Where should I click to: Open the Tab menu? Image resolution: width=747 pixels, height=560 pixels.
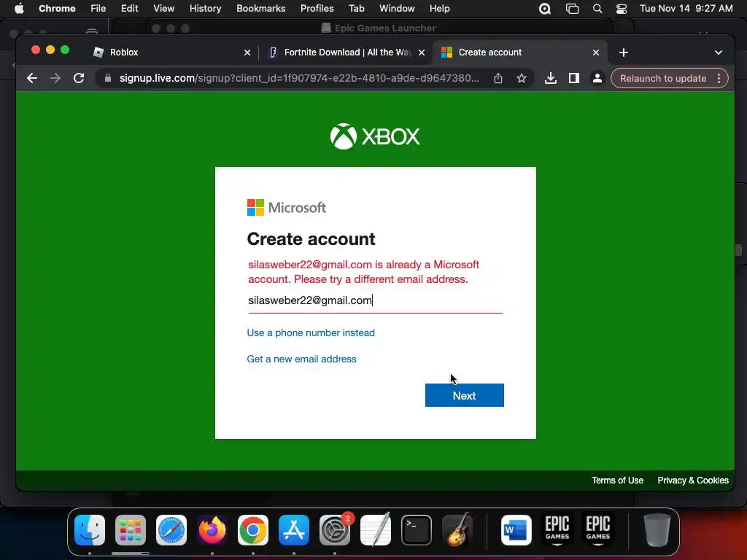356,9
